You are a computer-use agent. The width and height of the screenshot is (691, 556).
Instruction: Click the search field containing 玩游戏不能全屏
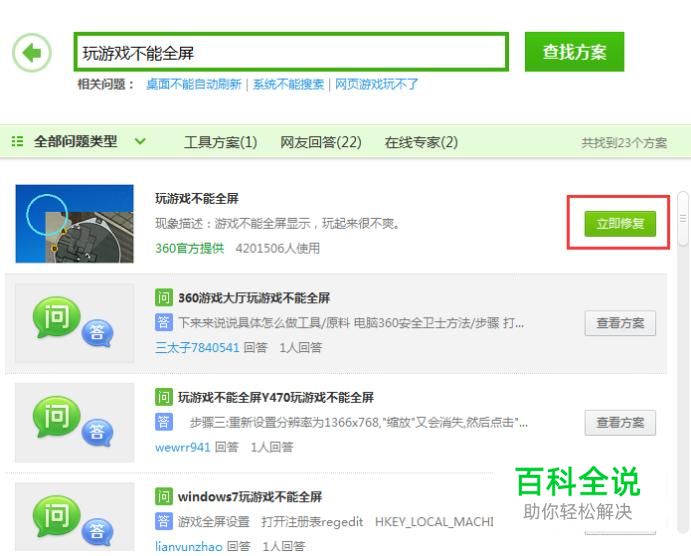pyautogui.click(x=291, y=52)
